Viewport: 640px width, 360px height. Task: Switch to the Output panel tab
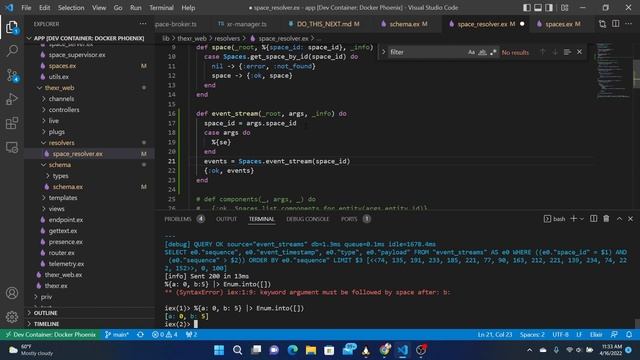227,219
